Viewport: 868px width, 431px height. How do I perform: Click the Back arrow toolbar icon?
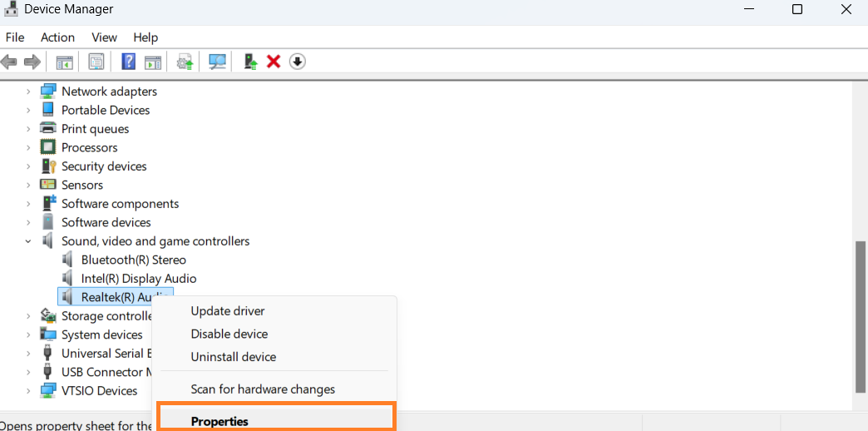coord(8,62)
